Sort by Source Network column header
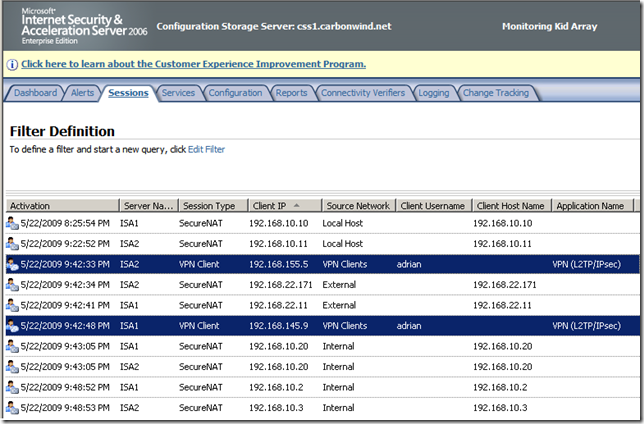This screenshot has width=644, height=424. (x=358, y=205)
